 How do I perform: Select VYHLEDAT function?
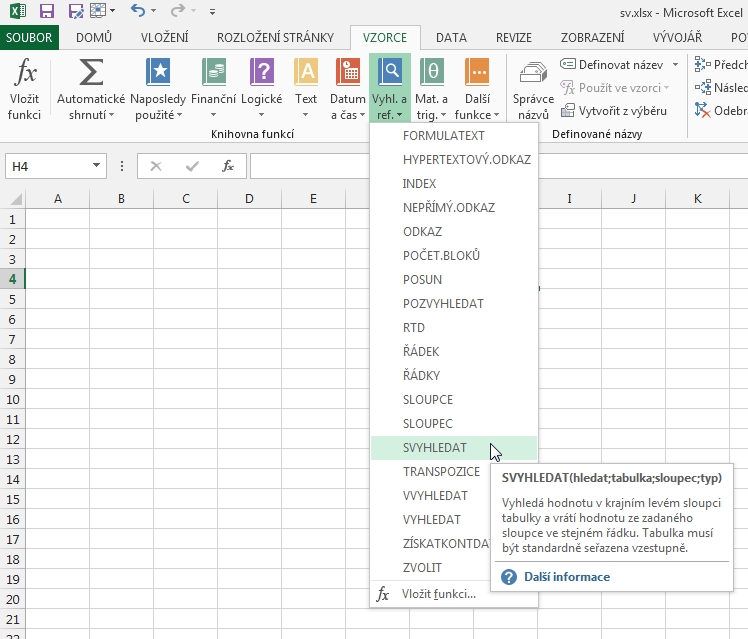click(x=431, y=520)
